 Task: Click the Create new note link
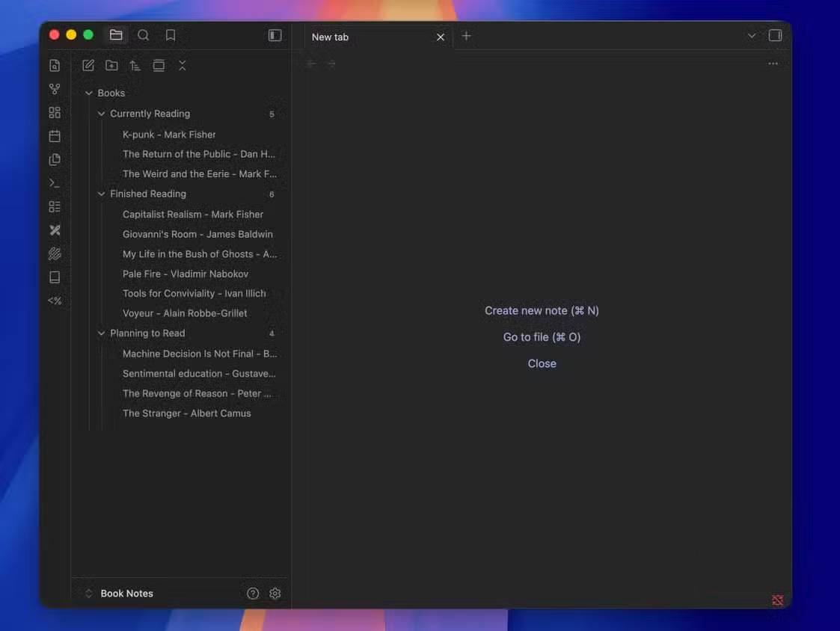coord(542,310)
